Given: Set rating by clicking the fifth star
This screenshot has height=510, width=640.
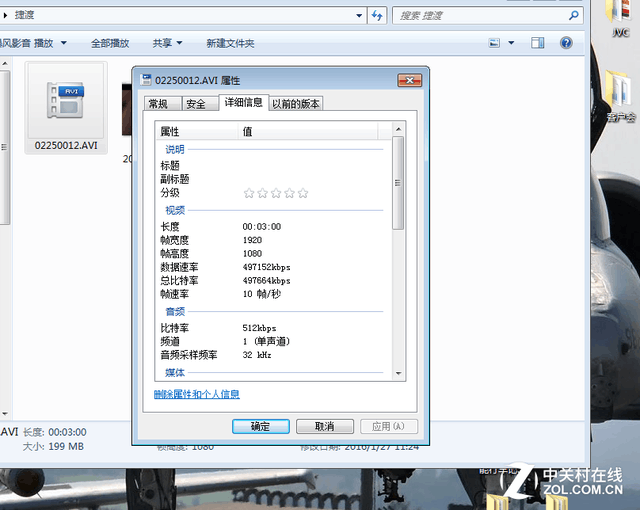Looking at the screenshot, I should 303,193.
